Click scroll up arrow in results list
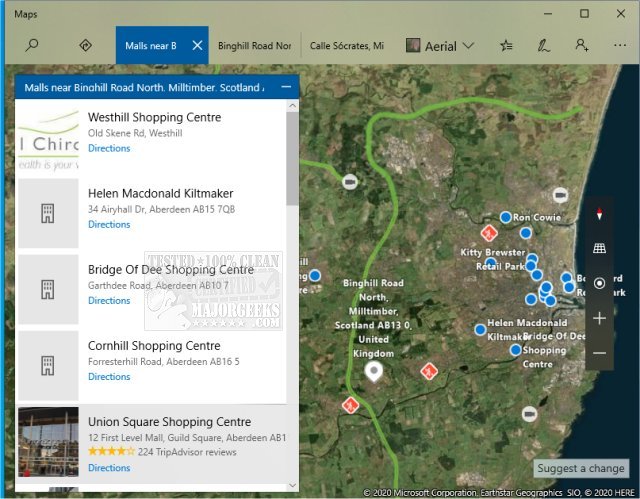The height and width of the screenshot is (499, 640). (x=292, y=106)
